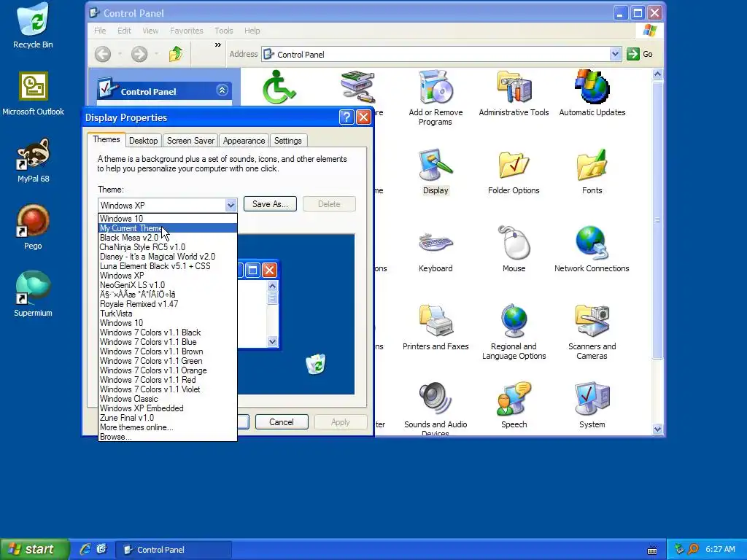Open Administrative Tools in Control Panel
This screenshot has width=747, height=560.
(514, 93)
